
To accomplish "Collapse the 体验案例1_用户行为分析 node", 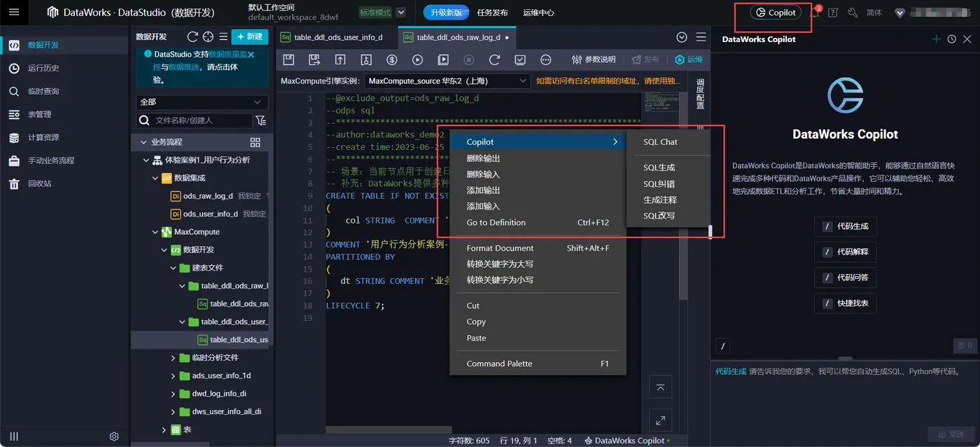I will [x=146, y=160].
